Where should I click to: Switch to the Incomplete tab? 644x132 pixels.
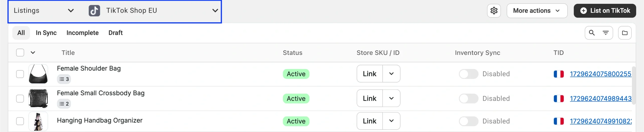83,33
